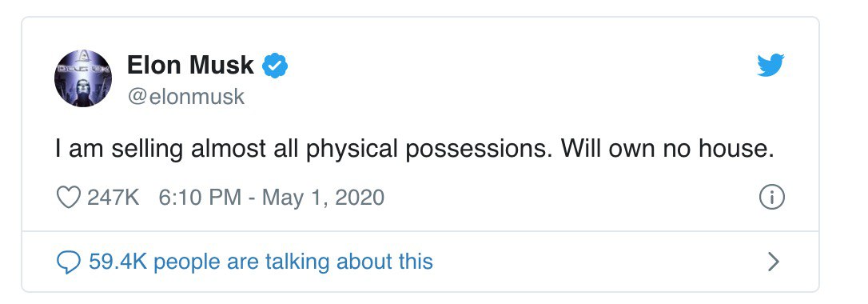Open "people are talking about this" link

coord(293,261)
